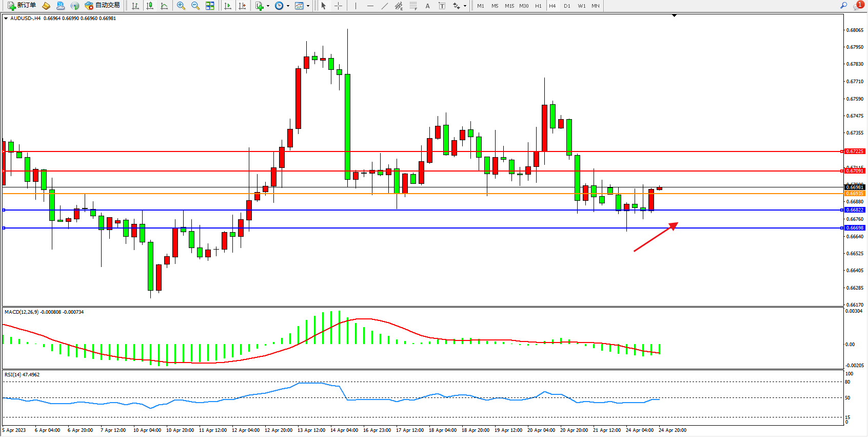Select the trendline drawing tool
The height and width of the screenshot is (437, 868).
point(384,6)
